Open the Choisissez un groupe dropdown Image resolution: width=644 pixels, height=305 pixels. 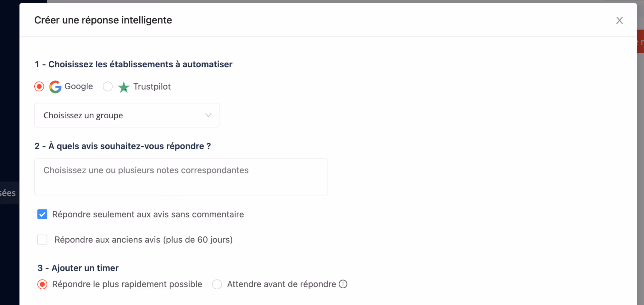coord(127,115)
